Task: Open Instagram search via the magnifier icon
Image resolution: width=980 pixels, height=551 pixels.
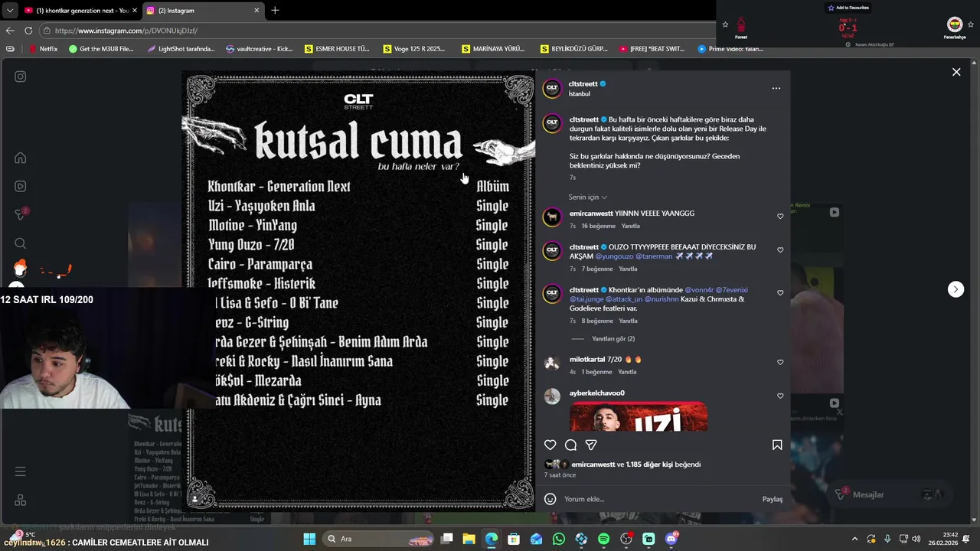Action: [x=21, y=243]
